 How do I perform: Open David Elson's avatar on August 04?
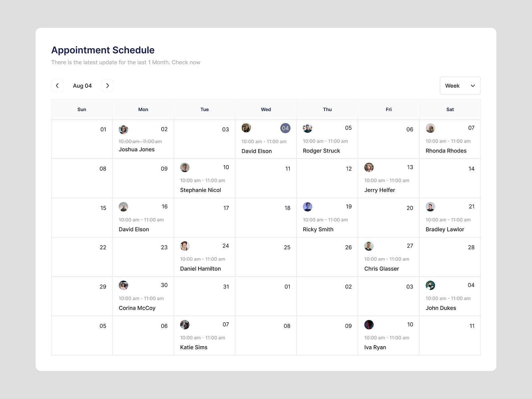pos(246,128)
